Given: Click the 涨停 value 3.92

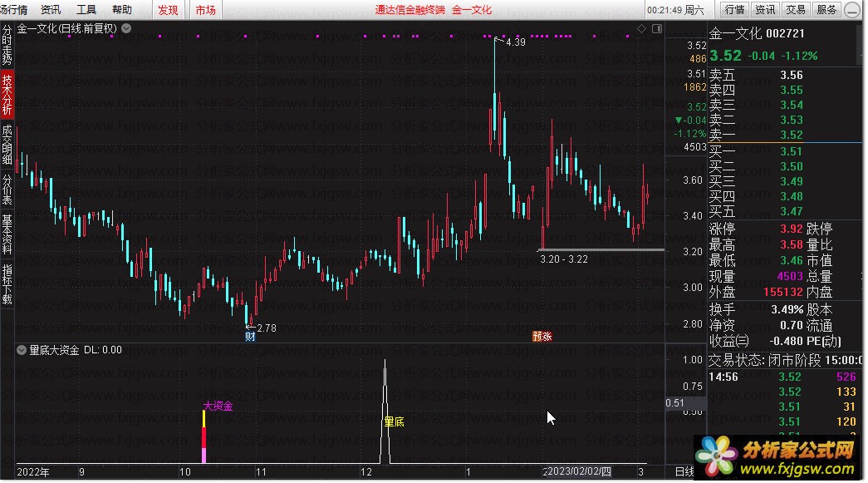Looking at the screenshot, I should [x=792, y=229].
